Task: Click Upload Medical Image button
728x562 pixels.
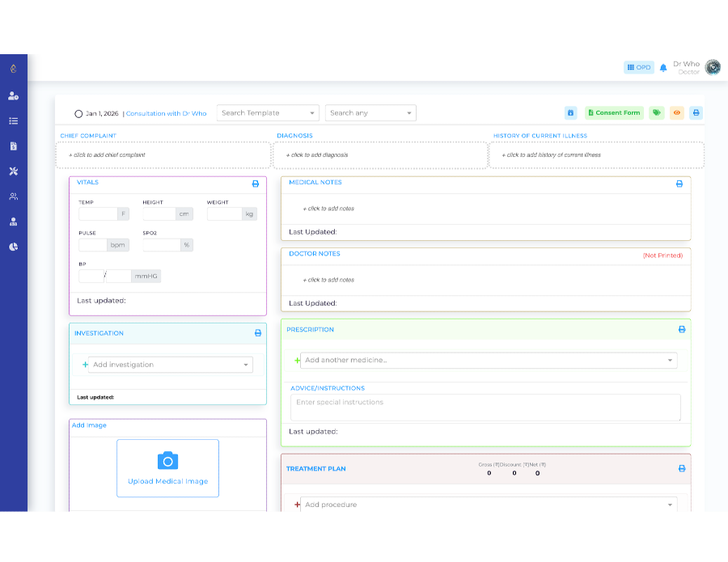Action: click(167, 468)
